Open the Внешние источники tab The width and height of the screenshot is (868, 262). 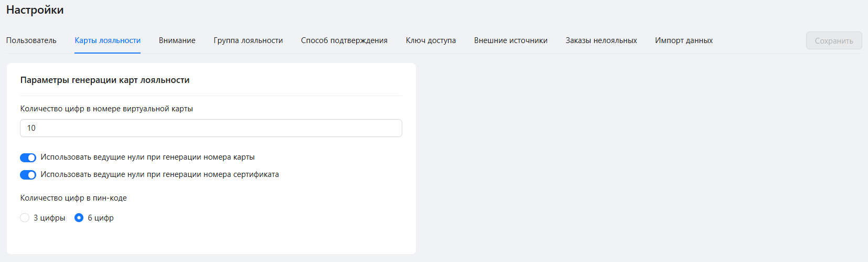coord(510,40)
